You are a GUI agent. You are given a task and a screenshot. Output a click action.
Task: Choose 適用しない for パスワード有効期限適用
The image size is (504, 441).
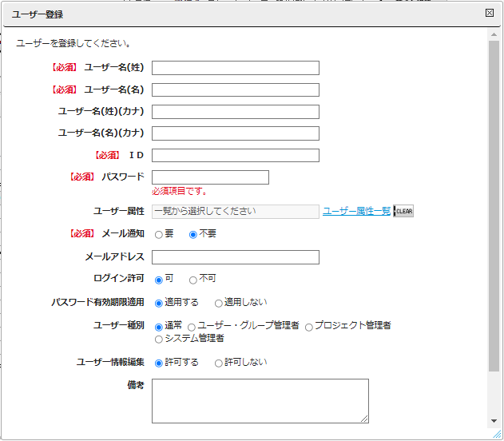click(x=219, y=303)
